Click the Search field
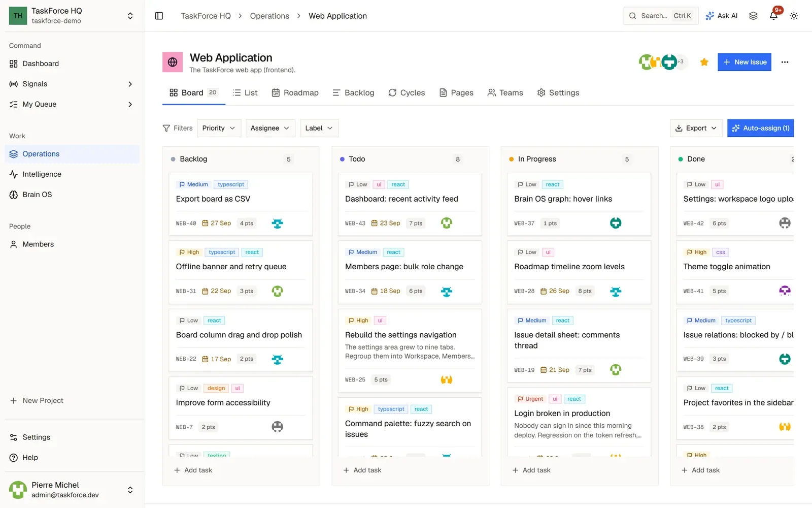 coord(661,16)
